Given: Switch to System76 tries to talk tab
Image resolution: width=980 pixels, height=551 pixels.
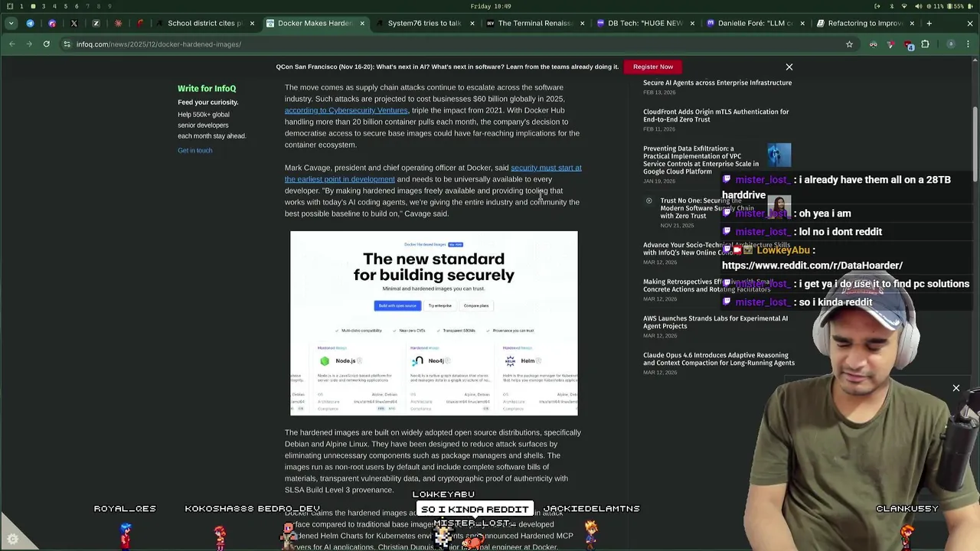Looking at the screenshot, I should tap(424, 23).
